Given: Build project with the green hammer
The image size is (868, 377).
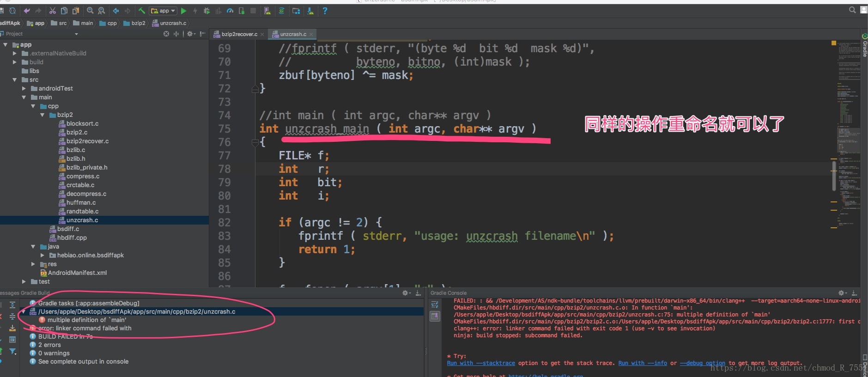Looking at the screenshot, I should point(142,11).
